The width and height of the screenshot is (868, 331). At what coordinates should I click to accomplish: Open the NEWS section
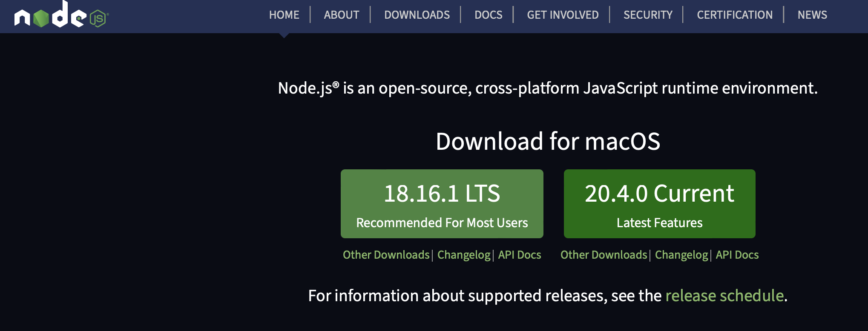812,15
